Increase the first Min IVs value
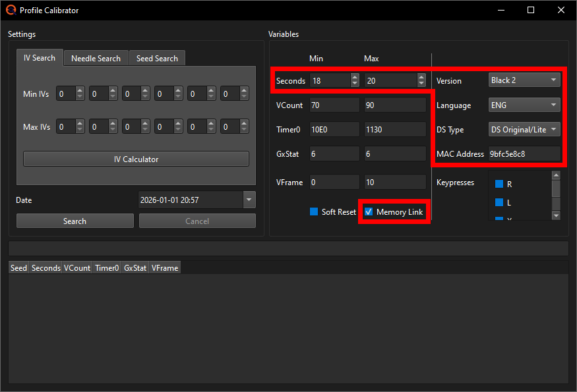 [80, 90]
